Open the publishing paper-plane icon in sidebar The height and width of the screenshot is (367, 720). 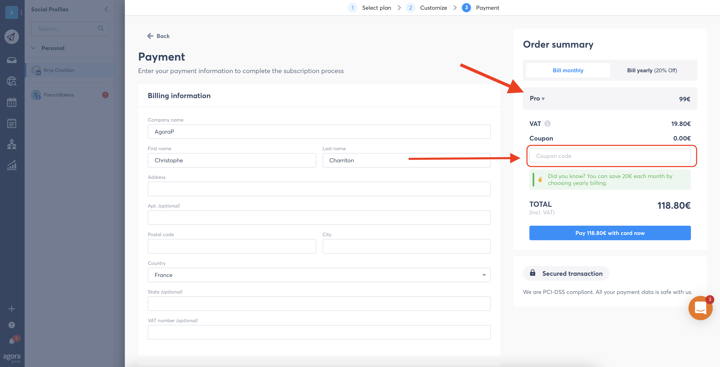point(12,37)
